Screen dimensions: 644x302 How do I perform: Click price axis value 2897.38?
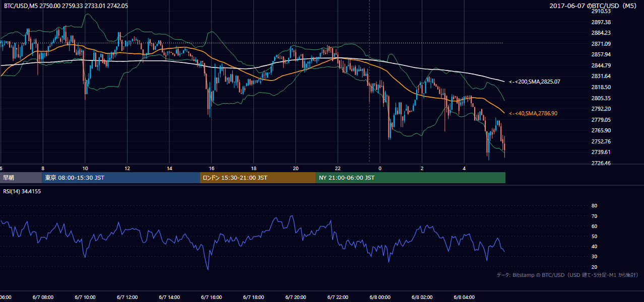(601, 22)
